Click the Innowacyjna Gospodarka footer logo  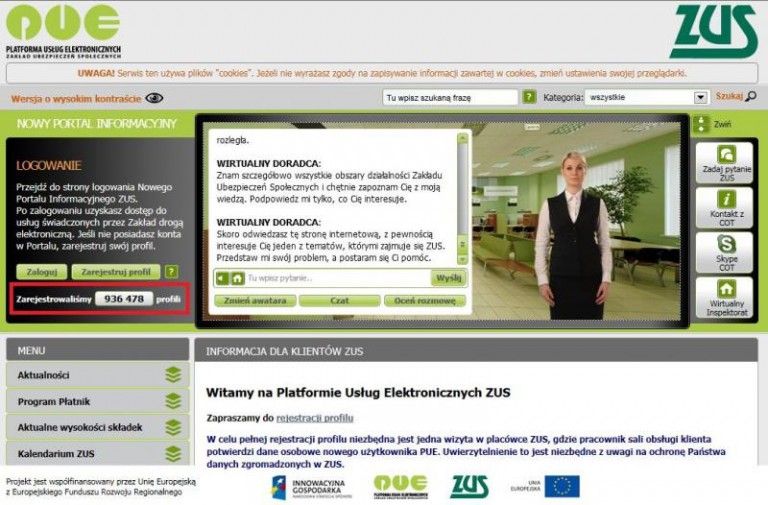(312, 487)
